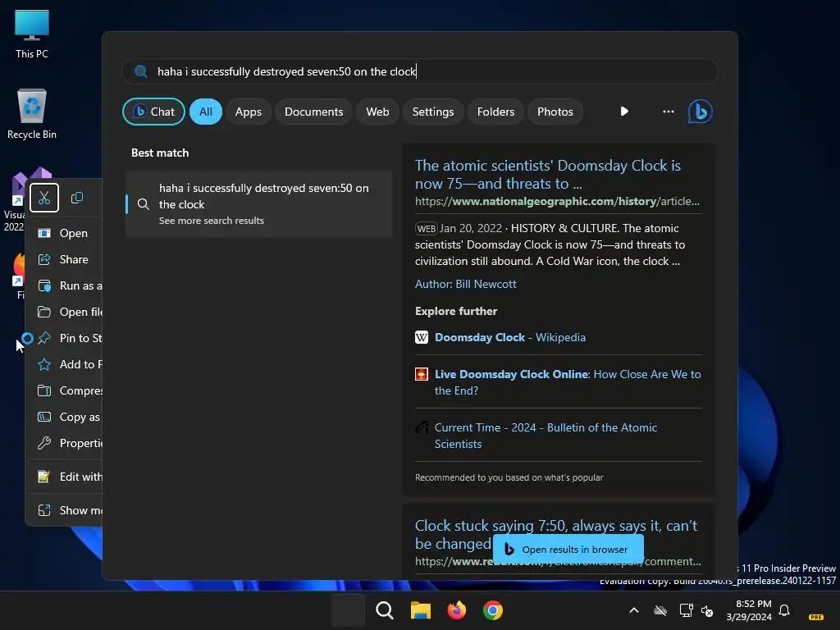
Task: Switch to the Settings filter
Action: tap(433, 112)
